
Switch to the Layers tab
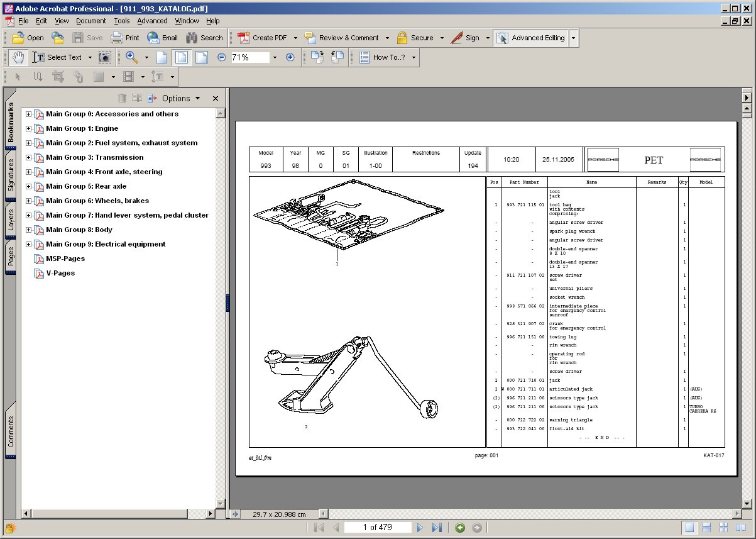[x=11, y=220]
